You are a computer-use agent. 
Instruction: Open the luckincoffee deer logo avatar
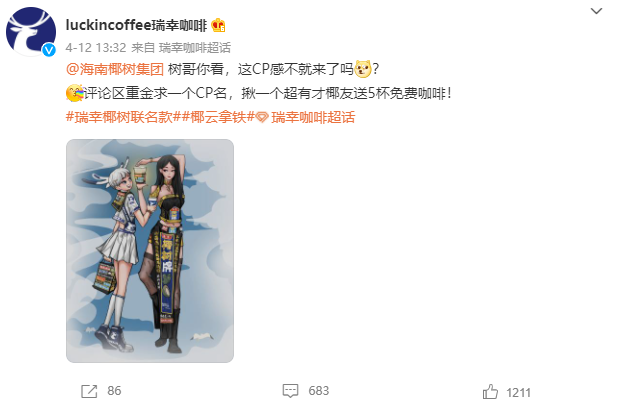tap(31, 31)
